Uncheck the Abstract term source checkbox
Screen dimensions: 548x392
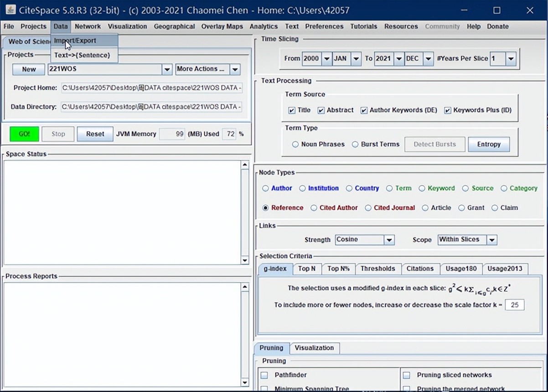[321, 110]
